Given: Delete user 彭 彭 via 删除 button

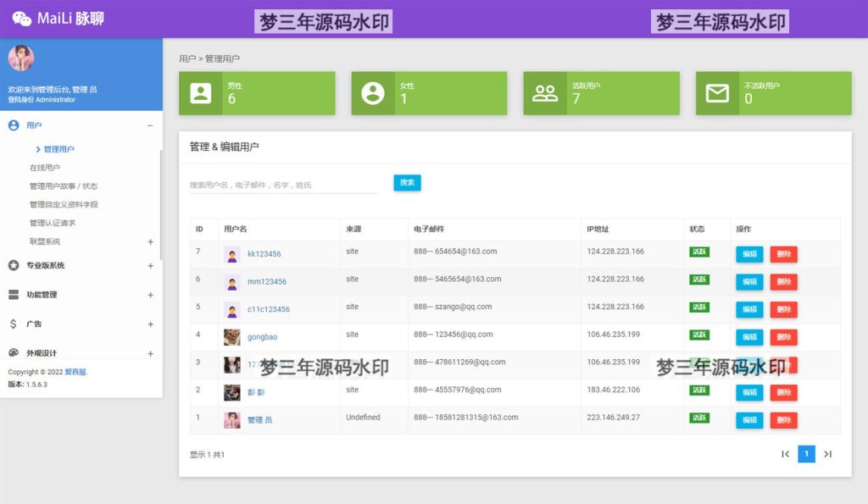Looking at the screenshot, I should [784, 392].
